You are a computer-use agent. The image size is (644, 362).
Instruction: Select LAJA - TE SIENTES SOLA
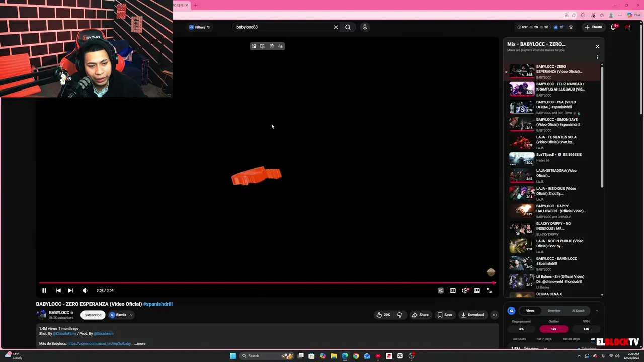point(552,142)
